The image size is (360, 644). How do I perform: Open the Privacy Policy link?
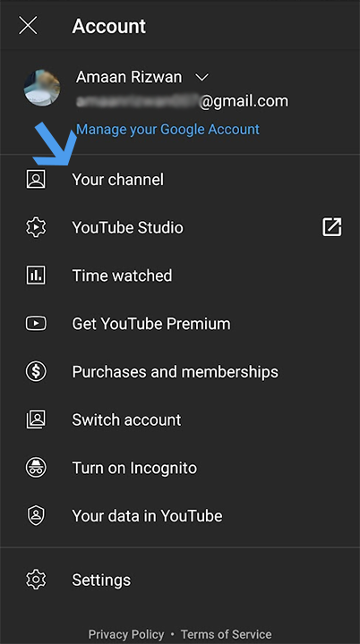126,634
